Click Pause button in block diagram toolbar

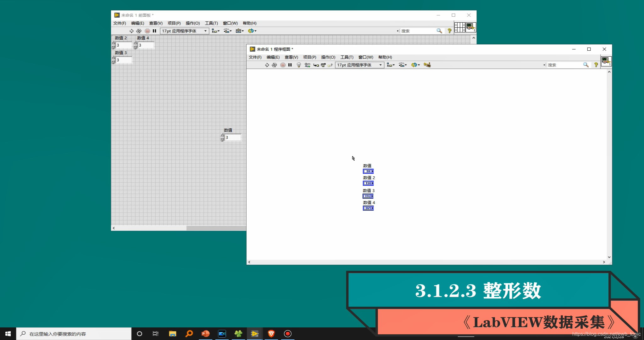tap(290, 65)
